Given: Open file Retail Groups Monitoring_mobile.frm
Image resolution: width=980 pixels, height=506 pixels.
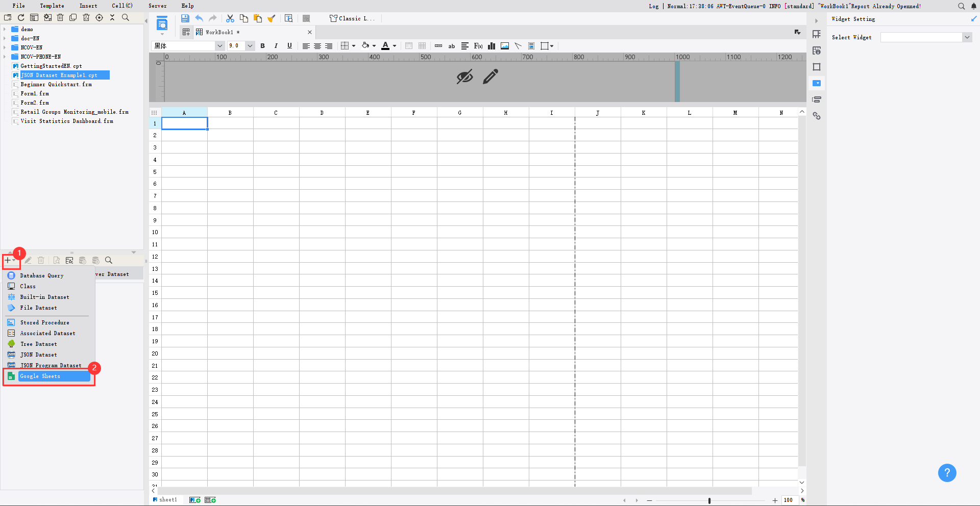Looking at the screenshot, I should point(75,112).
